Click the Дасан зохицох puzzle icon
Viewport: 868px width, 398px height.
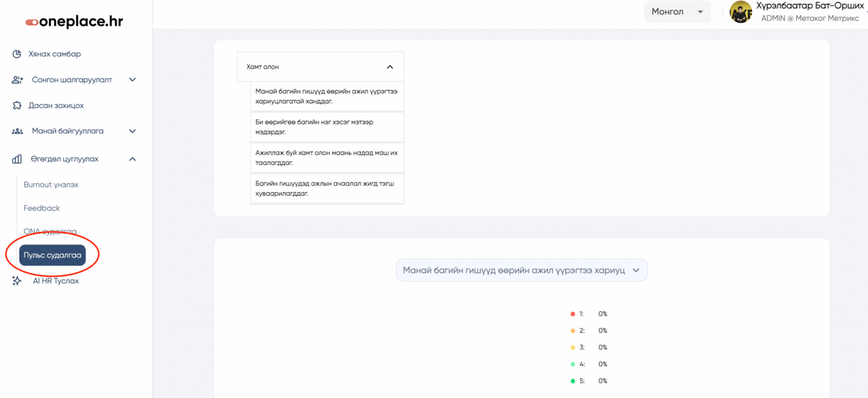[17, 105]
